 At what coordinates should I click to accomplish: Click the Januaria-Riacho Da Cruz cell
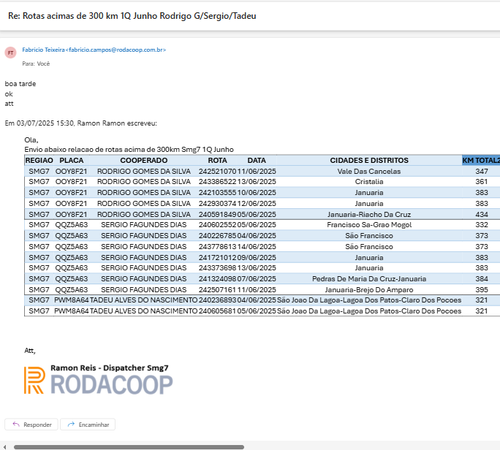tap(369, 214)
